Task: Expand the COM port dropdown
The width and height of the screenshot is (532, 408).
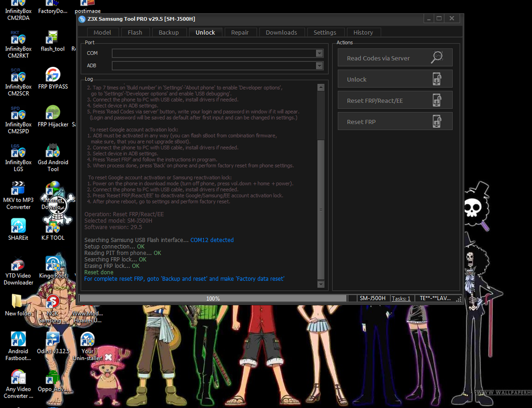Action: tap(319, 53)
